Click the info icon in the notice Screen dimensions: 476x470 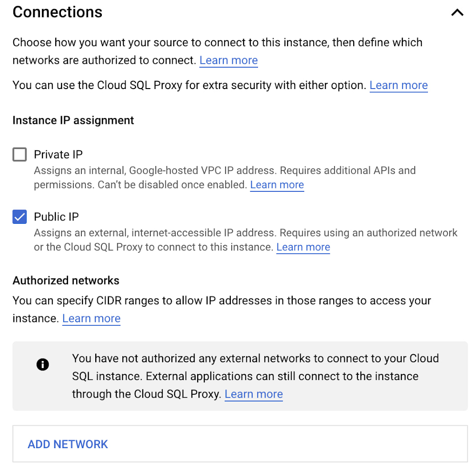(x=43, y=365)
